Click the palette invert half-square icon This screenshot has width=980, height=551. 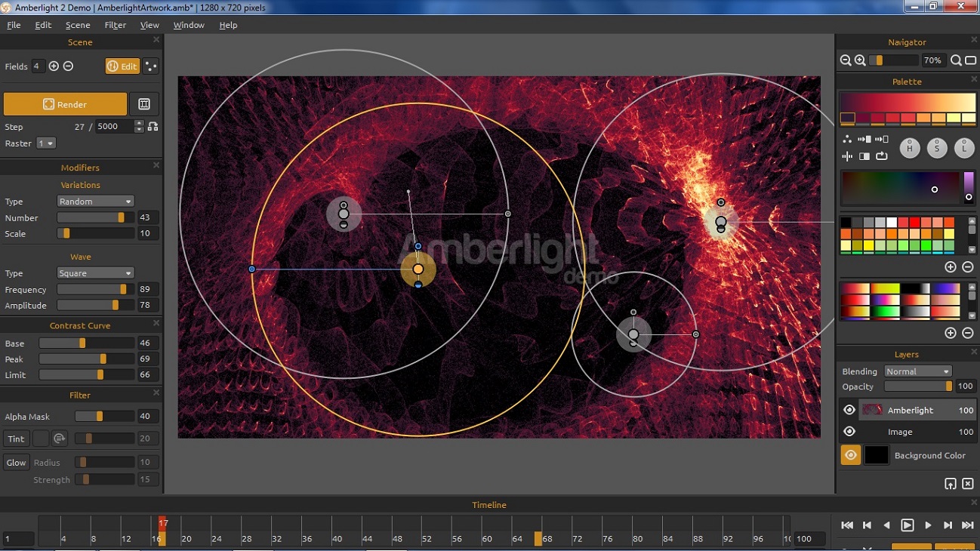point(864,156)
